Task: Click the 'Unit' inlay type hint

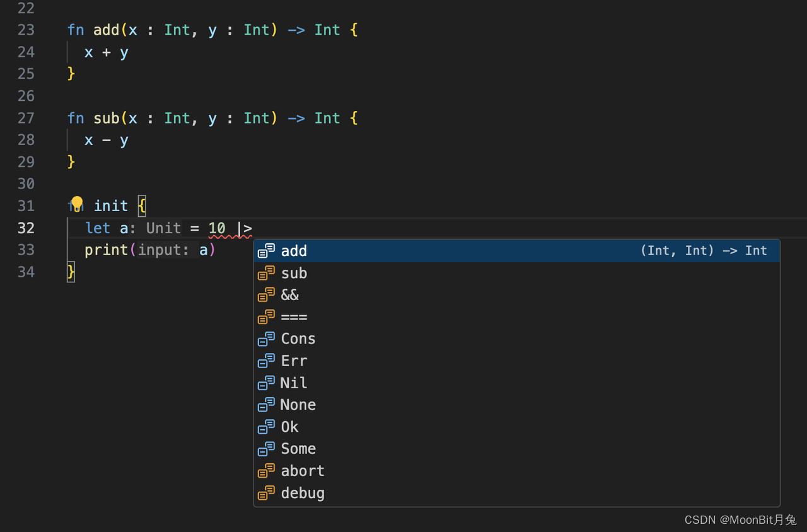Action: [x=164, y=228]
